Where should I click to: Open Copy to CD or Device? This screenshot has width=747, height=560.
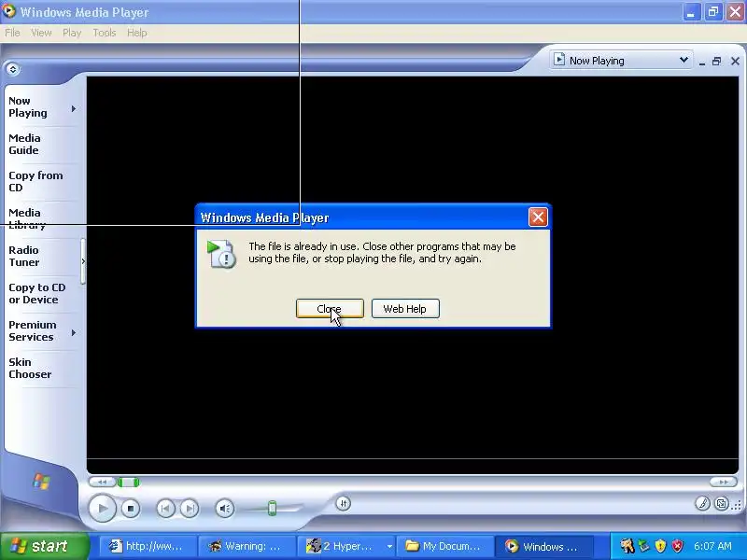36,293
